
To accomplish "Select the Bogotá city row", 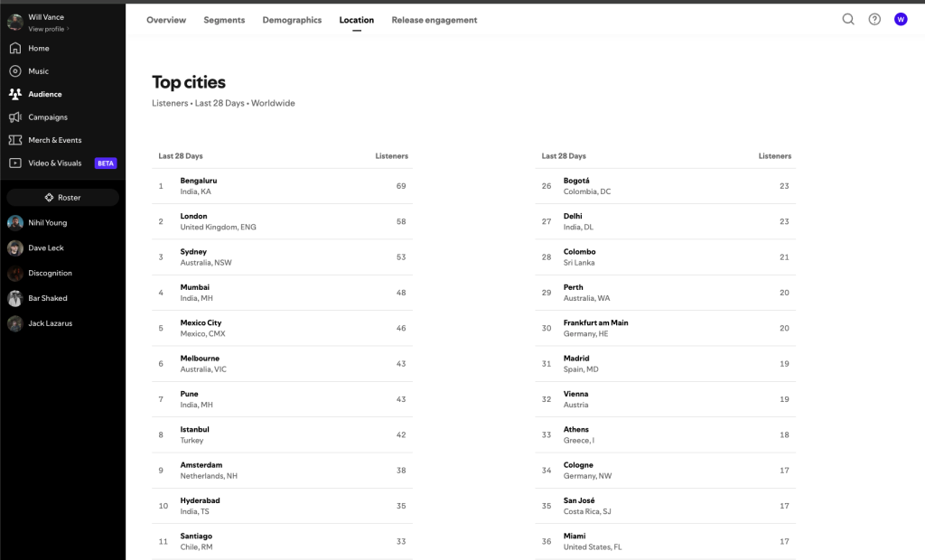I will (665, 186).
